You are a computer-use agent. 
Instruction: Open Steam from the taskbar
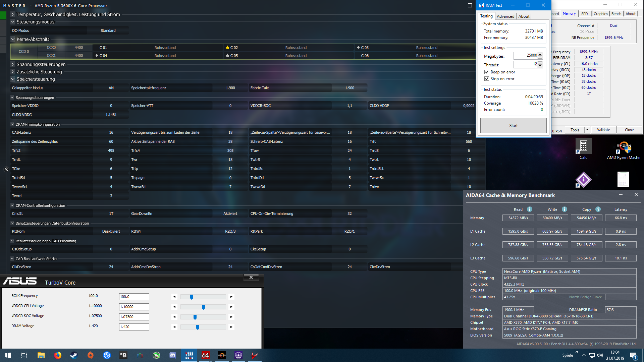74,355
